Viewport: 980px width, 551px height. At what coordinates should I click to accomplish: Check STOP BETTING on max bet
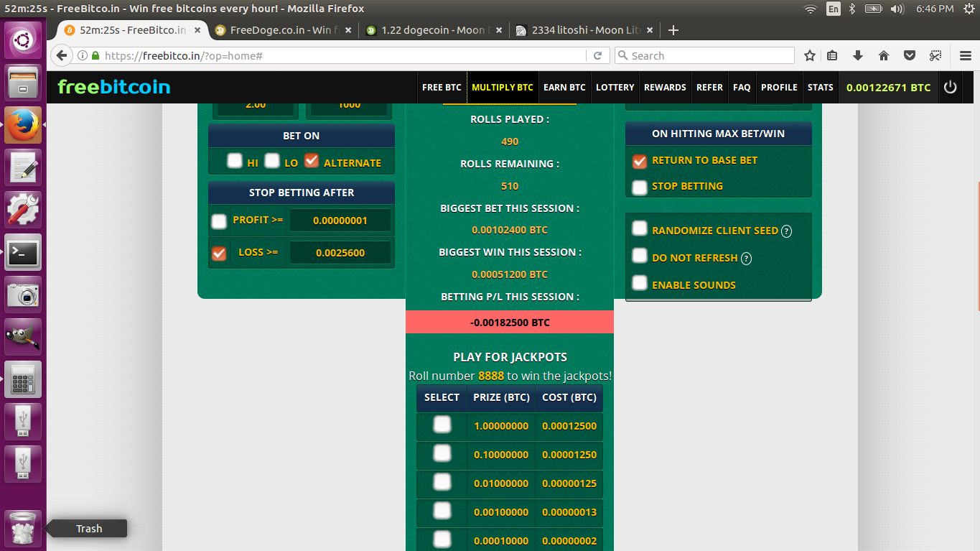(640, 187)
